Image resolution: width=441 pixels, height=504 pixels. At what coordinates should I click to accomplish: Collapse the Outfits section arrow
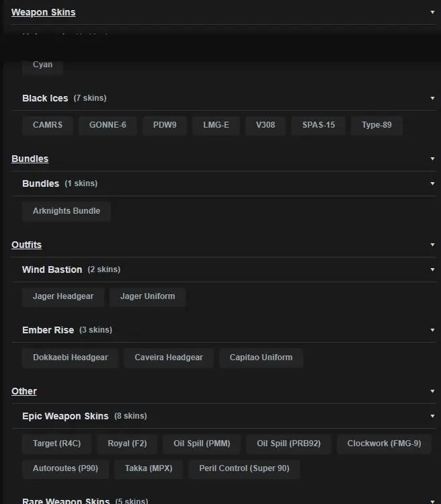(432, 245)
